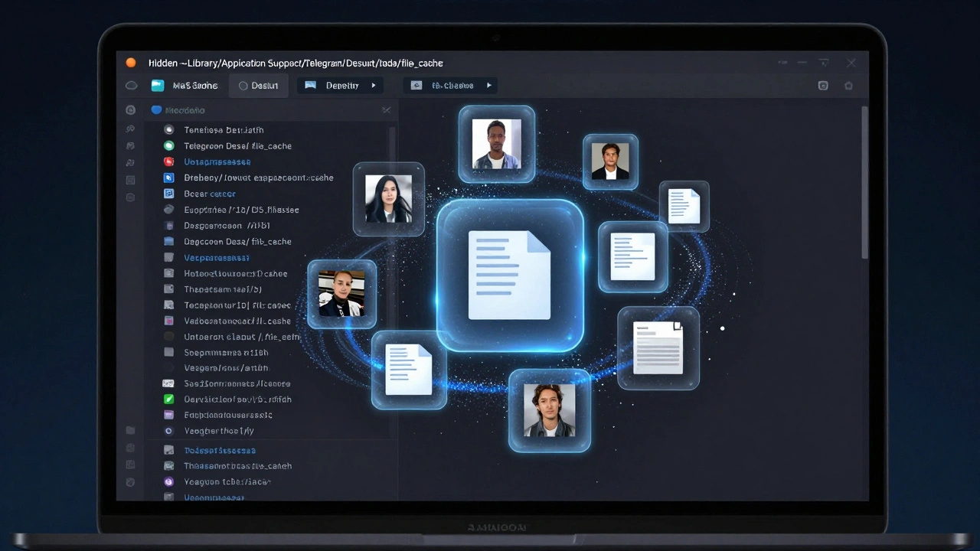Open the blue highlighted filename link near list bottom

(220, 450)
